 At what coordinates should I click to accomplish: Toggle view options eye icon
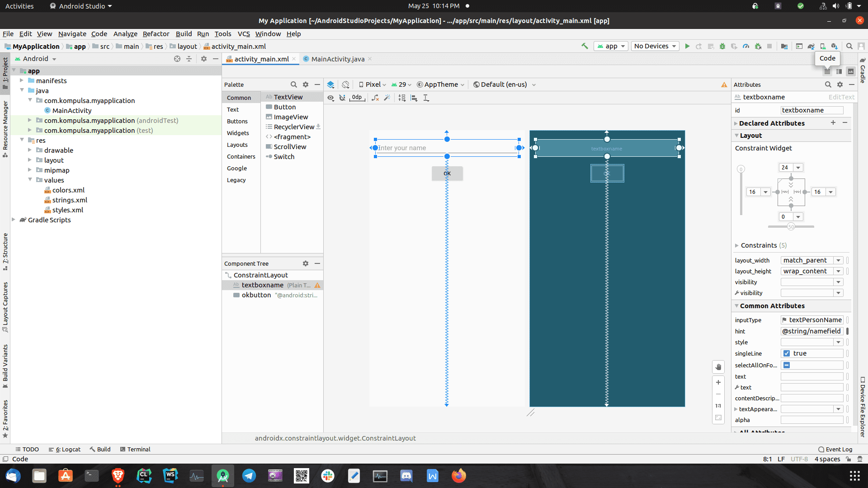pos(330,98)
